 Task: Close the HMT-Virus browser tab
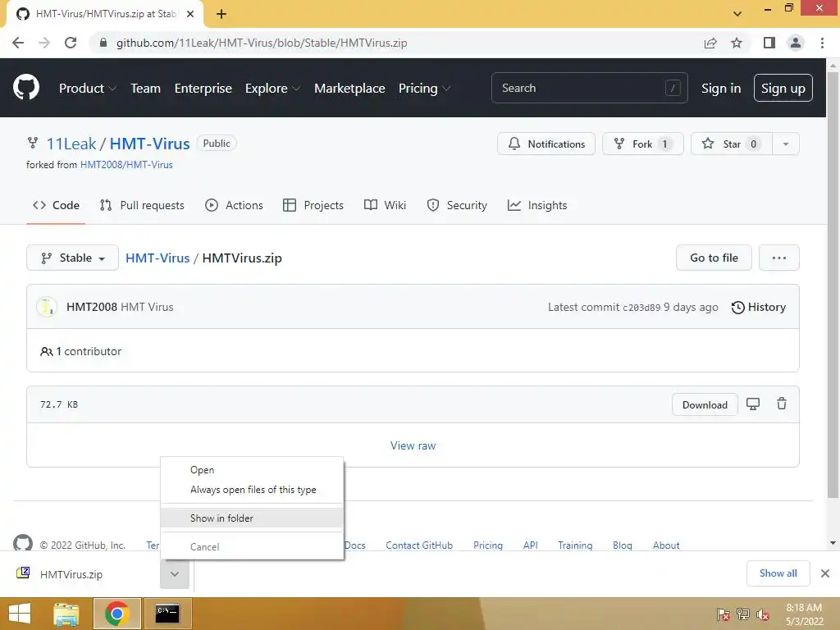tap(190, 14)
